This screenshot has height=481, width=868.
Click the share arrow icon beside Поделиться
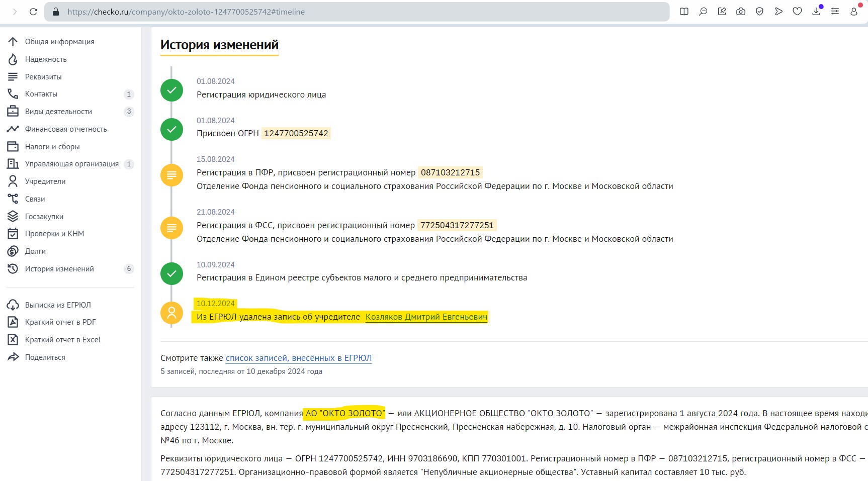click(13, 357)
